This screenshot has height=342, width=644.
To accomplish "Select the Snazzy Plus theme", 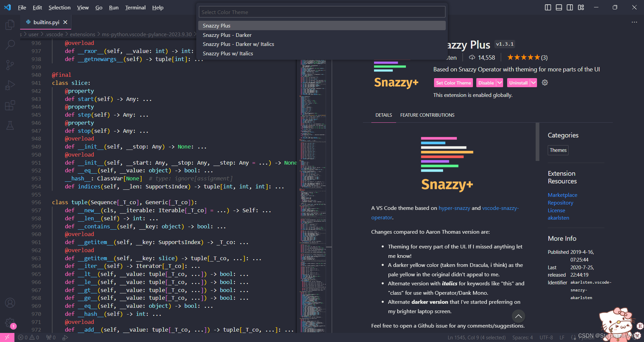I will pyautogui.click(x=322, y=25).
